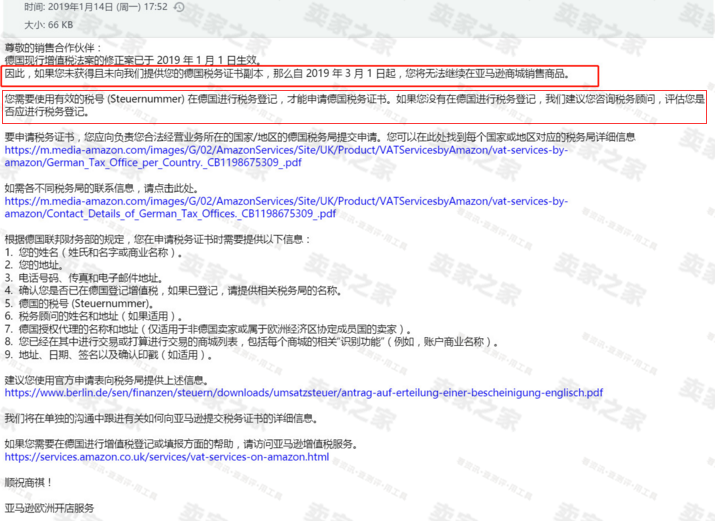Screen dimensions: 715x521
Task: Click list item 3 "电话号码、传真和电子邮件地址"
Action: pos(84,278)
